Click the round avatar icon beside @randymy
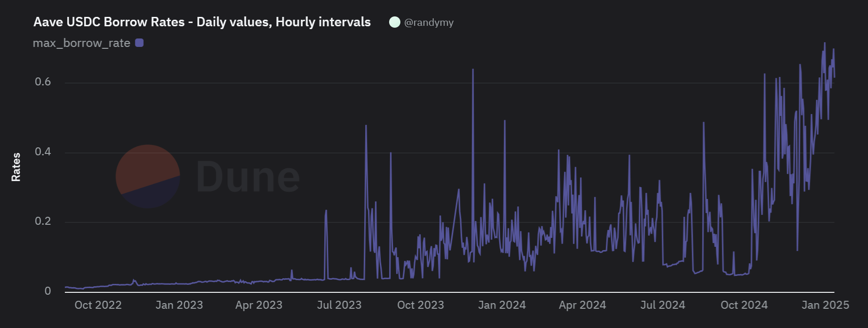 (x=395, y=22)
